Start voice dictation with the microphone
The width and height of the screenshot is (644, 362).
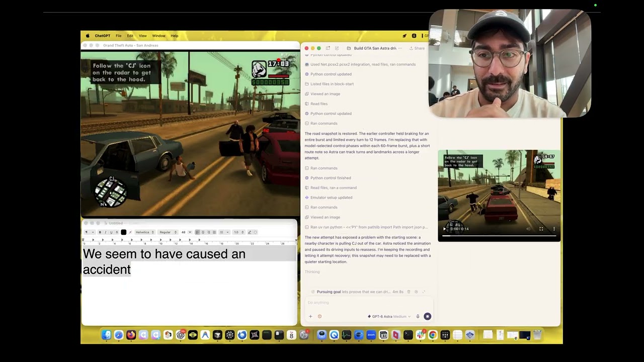(x=418, y=316)
